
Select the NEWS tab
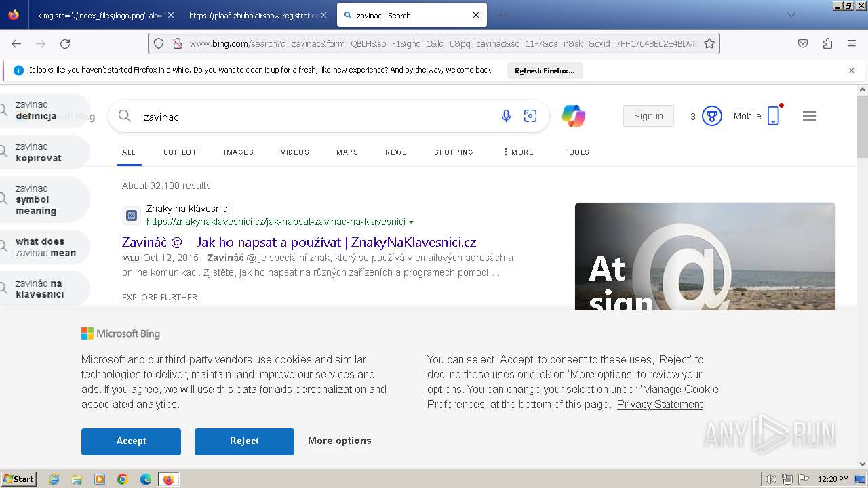click(x=396, y=152)
